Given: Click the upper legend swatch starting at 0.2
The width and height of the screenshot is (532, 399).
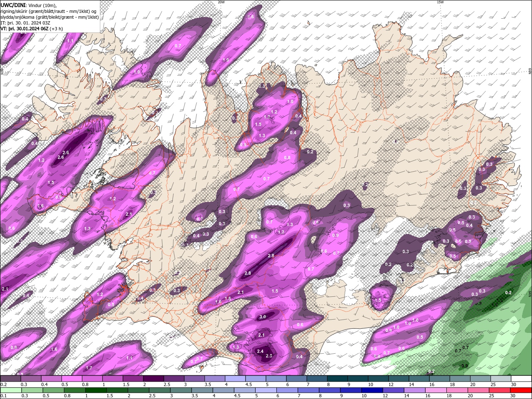Looking at the screenshot, I should (x=10, y=379).
